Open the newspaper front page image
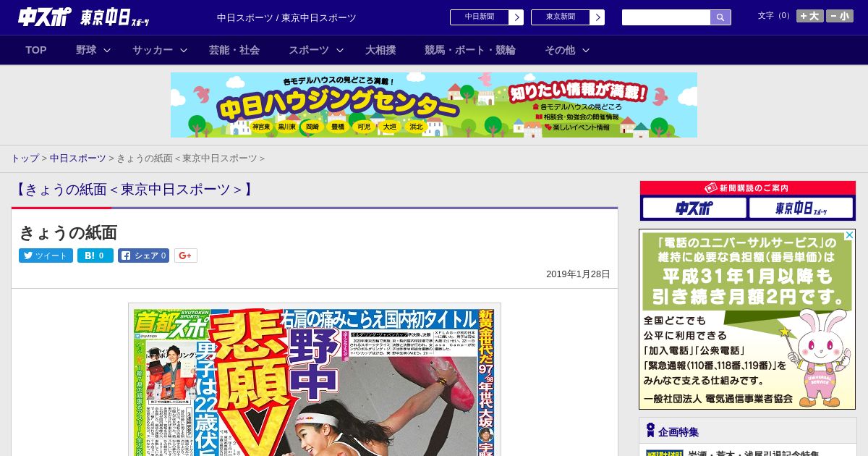868x456 pixels. tap(315, 380)
